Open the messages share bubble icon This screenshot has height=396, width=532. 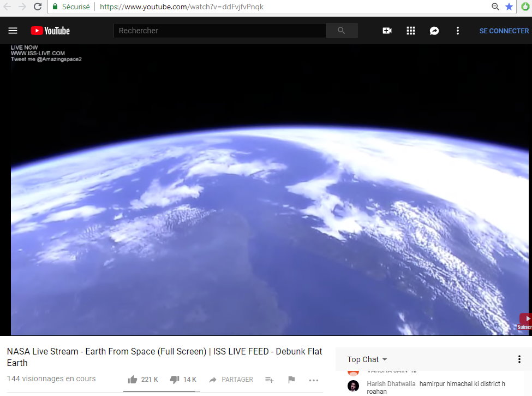tap(434, 31)
